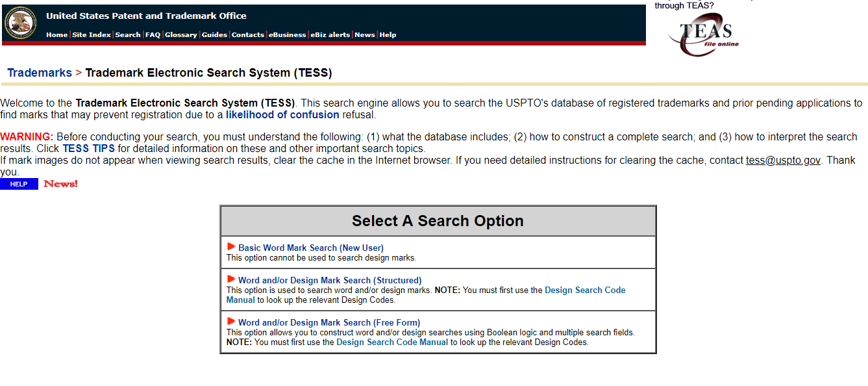Image resolution: width=868 pixels, height=386 pixels.
Task: Click the Trademarks breadcrumb link
Action: (40, 73)
